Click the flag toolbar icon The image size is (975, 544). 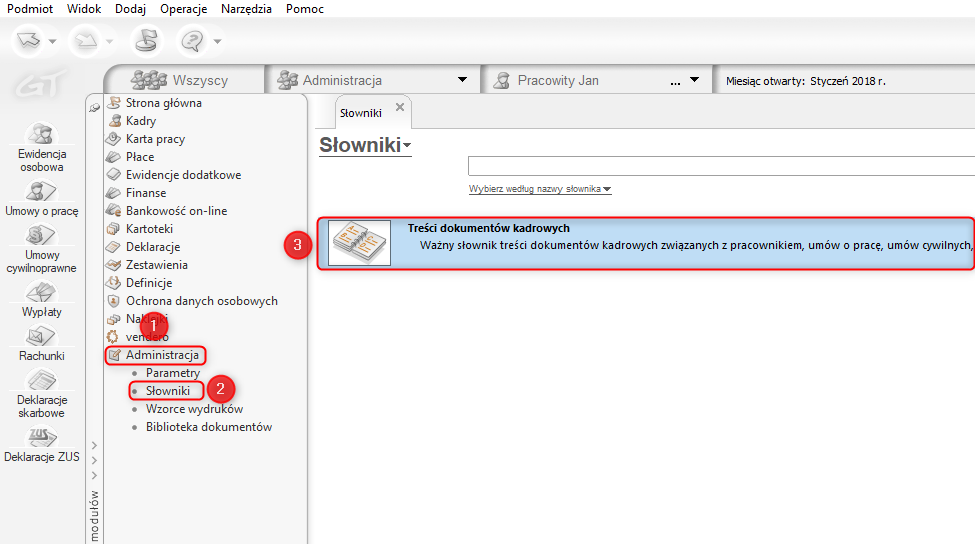pyautogui.click(x=147, y=41)
